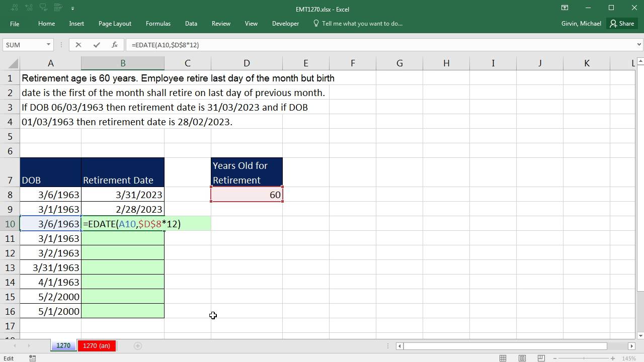Click the formula bar text =EDATE(A10,$D$8*12)

point(165,45)
